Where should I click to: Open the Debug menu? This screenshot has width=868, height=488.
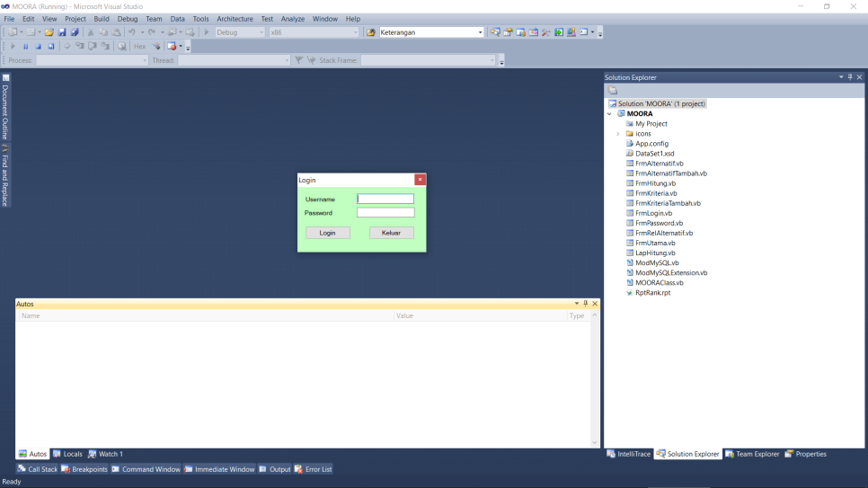(127, 19)
